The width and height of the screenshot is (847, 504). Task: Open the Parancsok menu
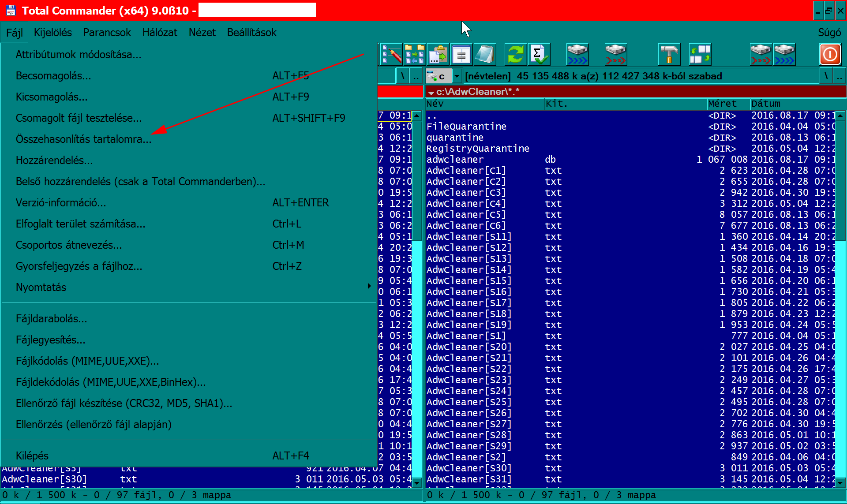click(x=107, y=32)
